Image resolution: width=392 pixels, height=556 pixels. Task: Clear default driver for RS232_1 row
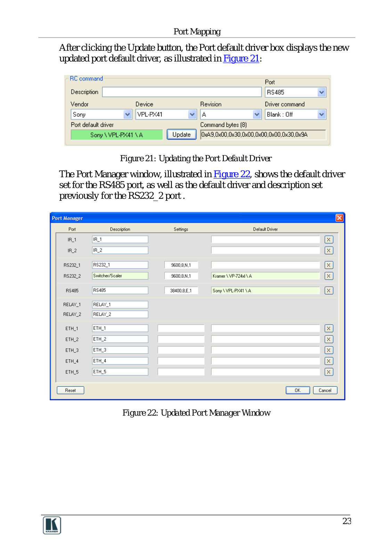click(328, 265)
